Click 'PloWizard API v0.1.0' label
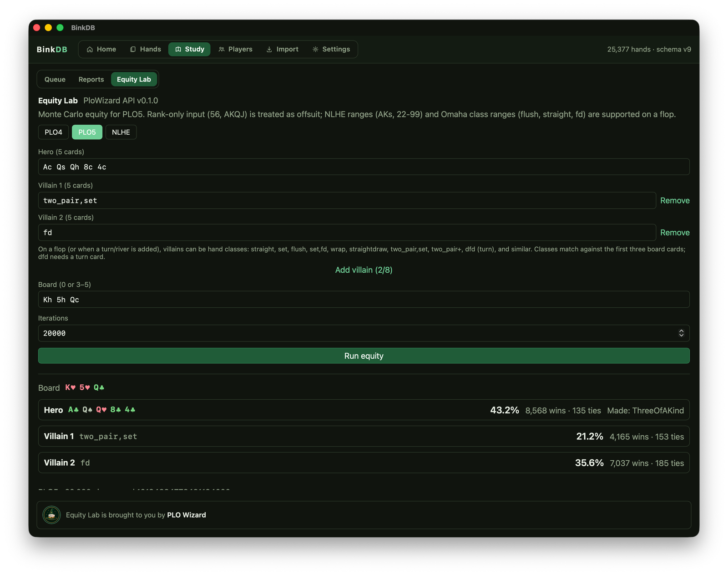 tap(121, 101)
